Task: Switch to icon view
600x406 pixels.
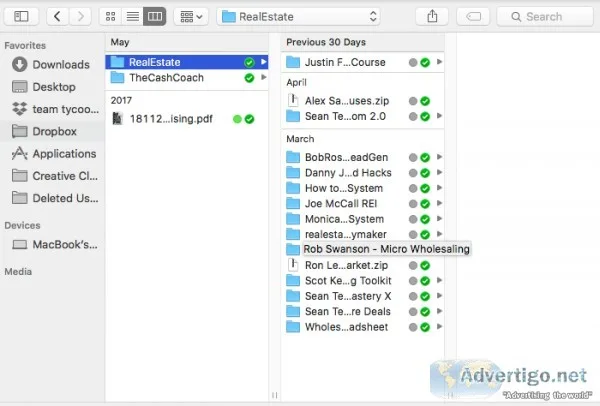Action: (111, 16)
